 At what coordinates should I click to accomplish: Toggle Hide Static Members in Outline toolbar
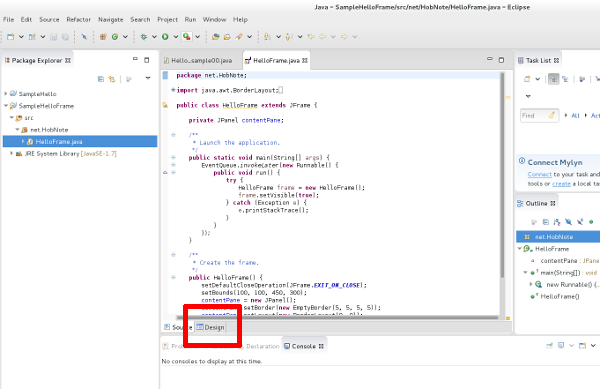(x=580, y=222)
